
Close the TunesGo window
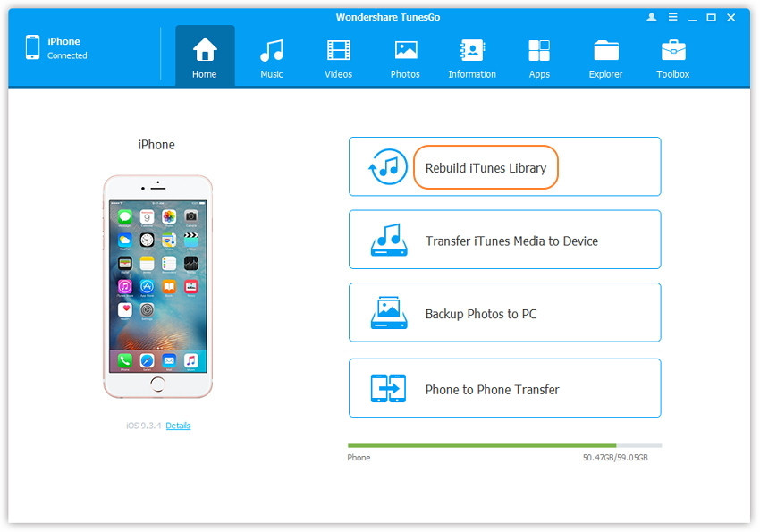pos(730,18)
